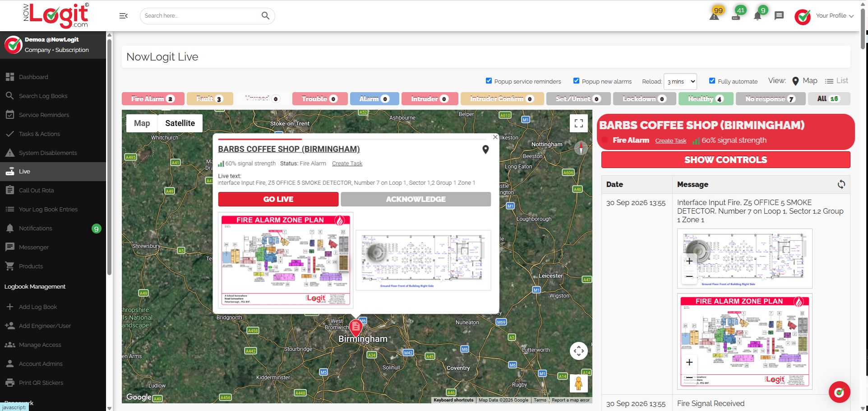
Task: Open the messenger chat icon in header
Action: point(779,16)
